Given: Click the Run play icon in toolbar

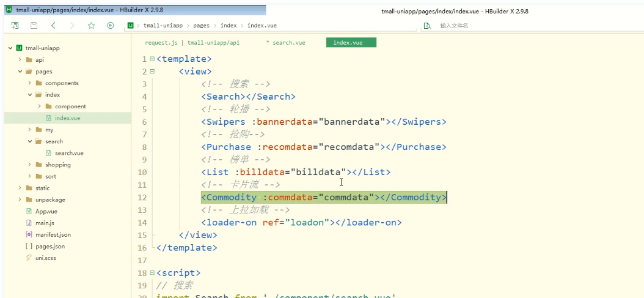Looking at the screenshot, I should click(110, 26).
